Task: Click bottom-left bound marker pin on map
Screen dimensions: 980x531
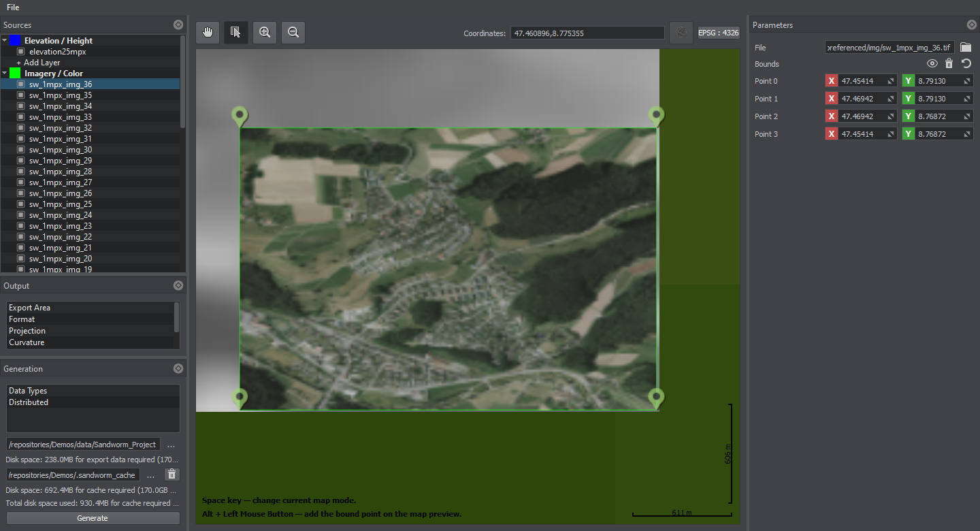Action: tap(239, 398)
